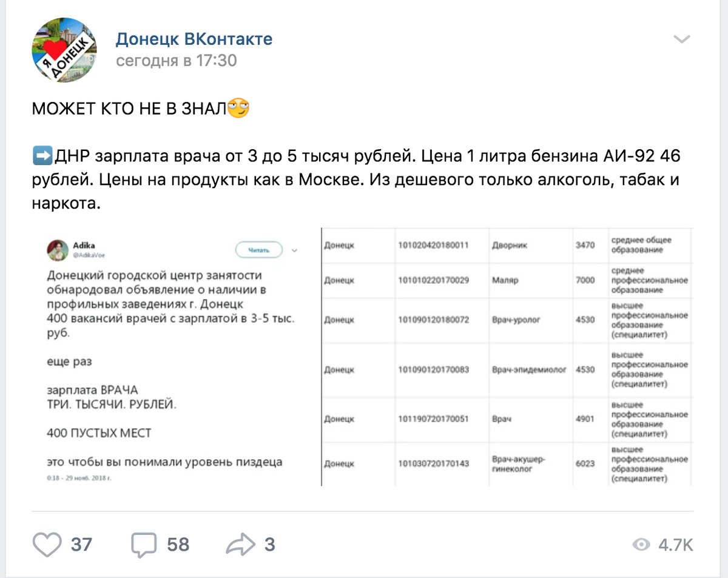Click the comments count 58
Screen dimensions: 728x578
click(x=178, y=545)
